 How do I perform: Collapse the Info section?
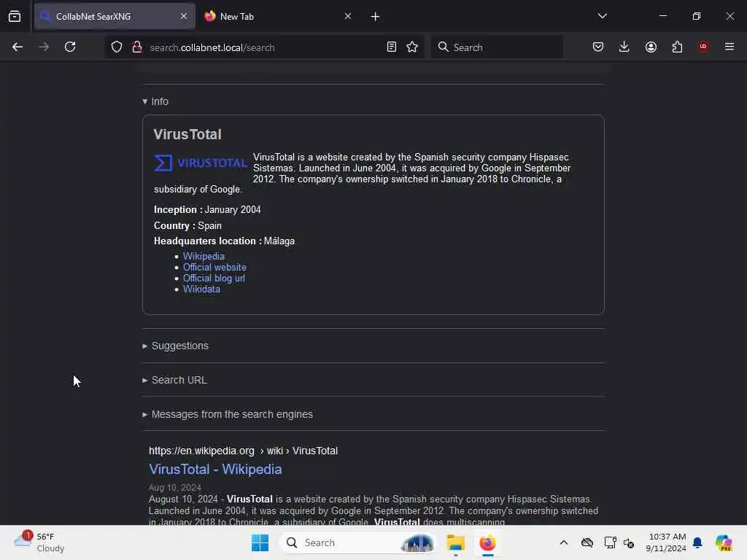[155, 101]
